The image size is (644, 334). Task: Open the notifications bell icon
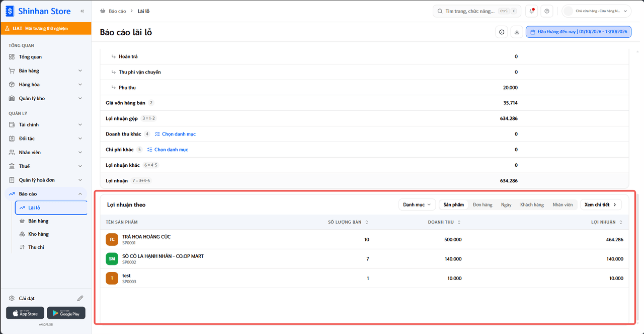(x=532, y=11)
